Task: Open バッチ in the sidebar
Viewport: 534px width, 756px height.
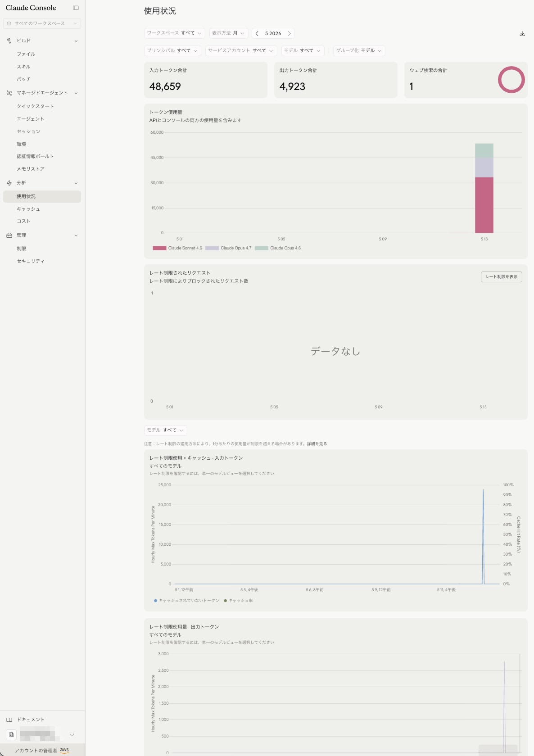Action: point(42,79)
